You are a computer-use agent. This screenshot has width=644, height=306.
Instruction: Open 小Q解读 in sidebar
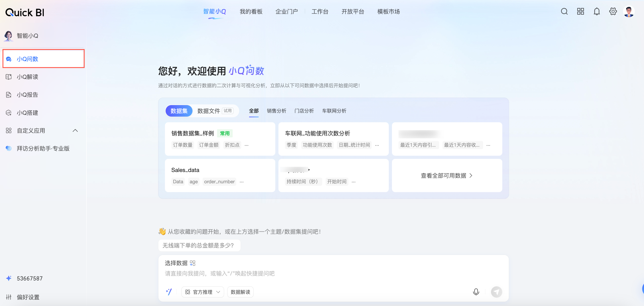click(44, 77)
